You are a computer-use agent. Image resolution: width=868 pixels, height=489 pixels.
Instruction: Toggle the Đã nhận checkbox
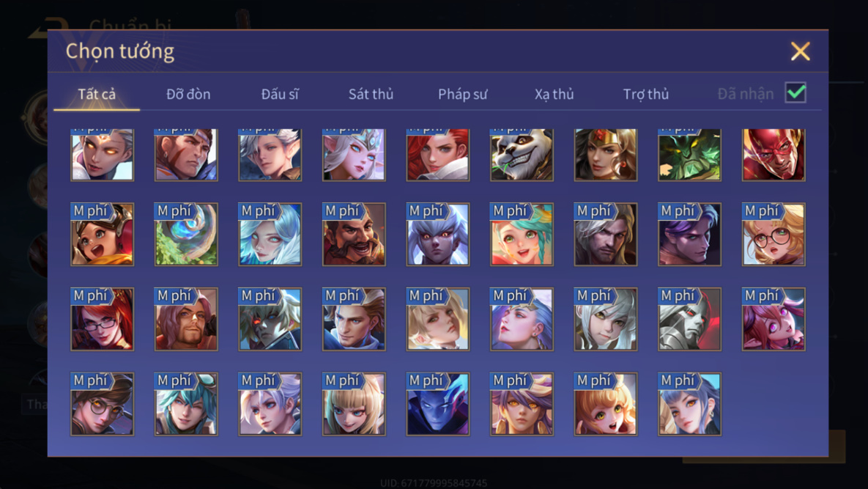click(x=795, y=92)
